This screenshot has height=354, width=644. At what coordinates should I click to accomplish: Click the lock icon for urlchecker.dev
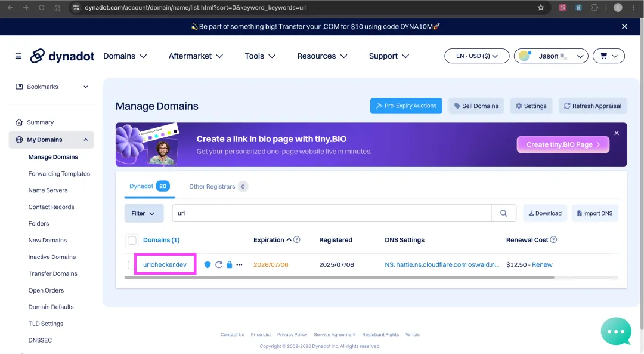[230, 265]
